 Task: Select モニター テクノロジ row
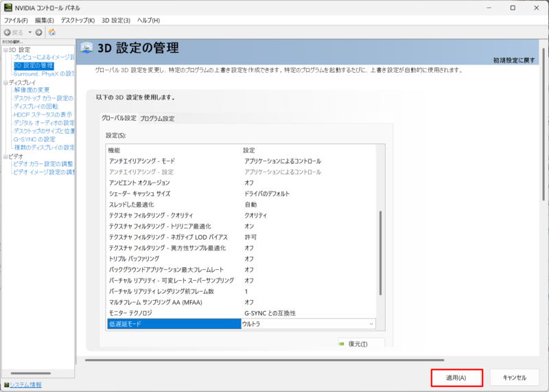242,313
